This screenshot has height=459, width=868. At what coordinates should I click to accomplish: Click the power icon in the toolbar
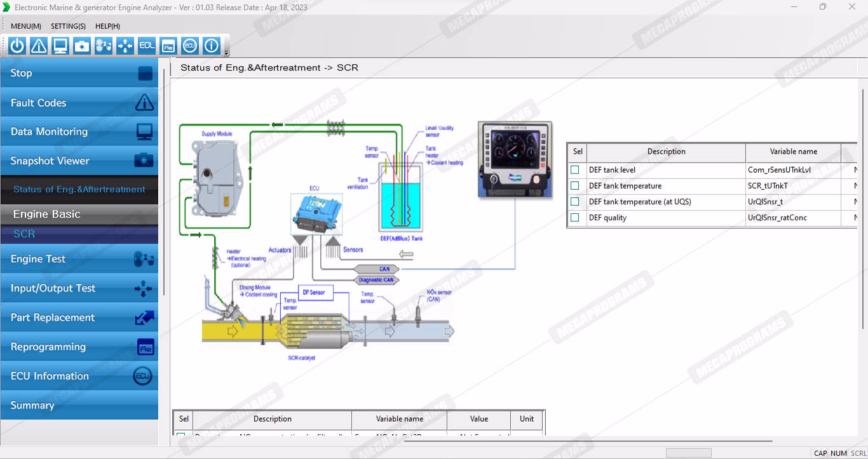tap(17, 46)
